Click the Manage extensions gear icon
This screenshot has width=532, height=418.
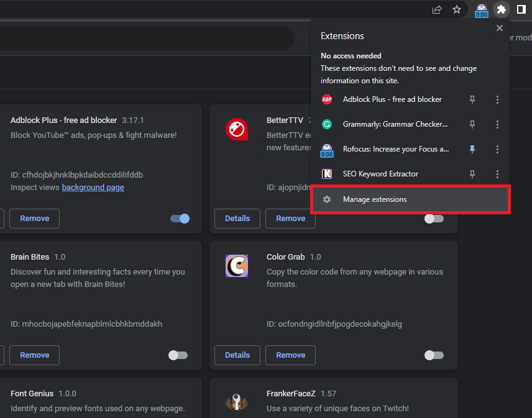(327, 199)
